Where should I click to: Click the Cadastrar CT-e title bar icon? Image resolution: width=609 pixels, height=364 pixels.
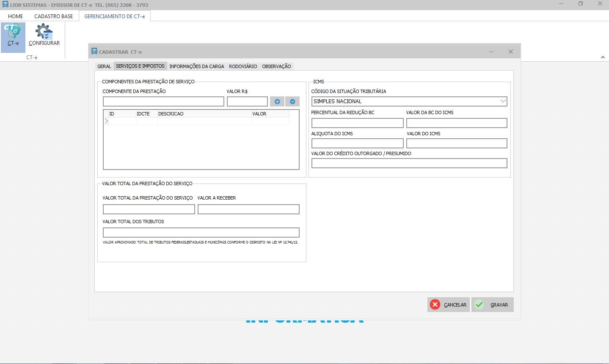click(x=94, y=52)
